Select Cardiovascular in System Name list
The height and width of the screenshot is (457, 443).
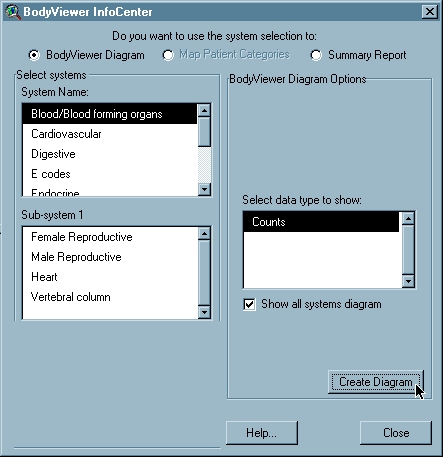[110, 134]
